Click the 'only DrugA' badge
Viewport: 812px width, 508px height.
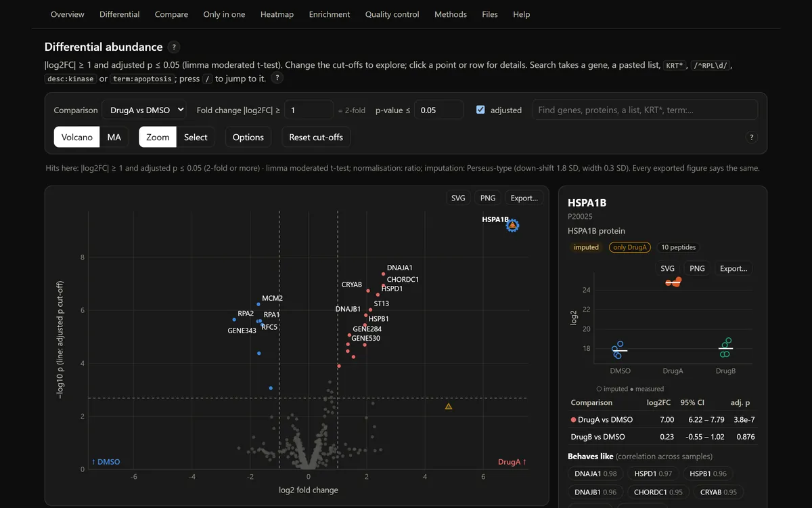[x=629, y=247]
